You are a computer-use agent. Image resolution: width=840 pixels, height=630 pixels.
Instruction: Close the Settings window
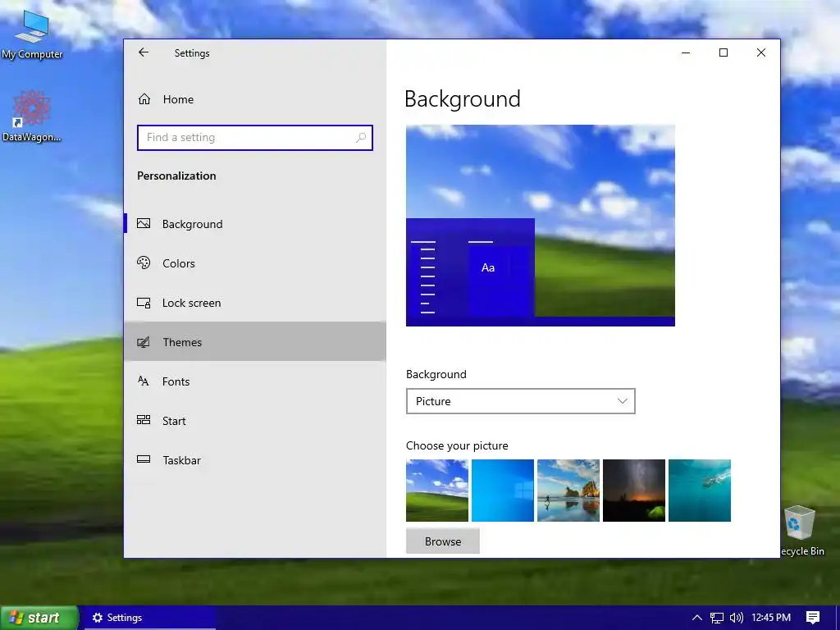tap(760, 52)
